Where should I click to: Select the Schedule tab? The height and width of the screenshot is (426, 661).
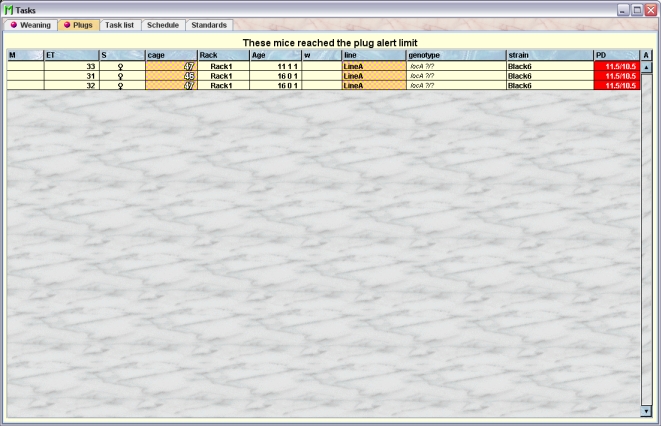click(162, 25)
